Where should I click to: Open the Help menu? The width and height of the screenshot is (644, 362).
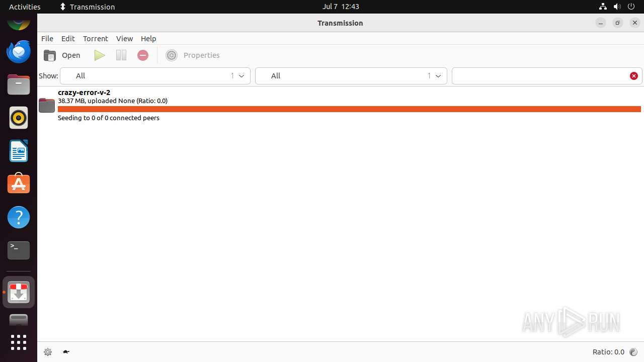point(148,39)
